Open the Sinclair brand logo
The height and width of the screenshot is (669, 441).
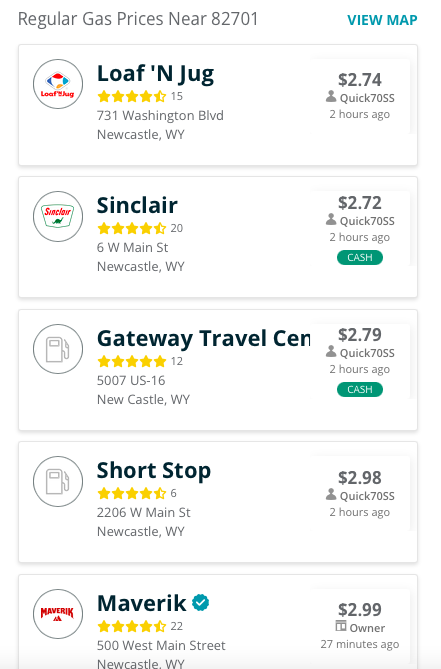[58, 216]
